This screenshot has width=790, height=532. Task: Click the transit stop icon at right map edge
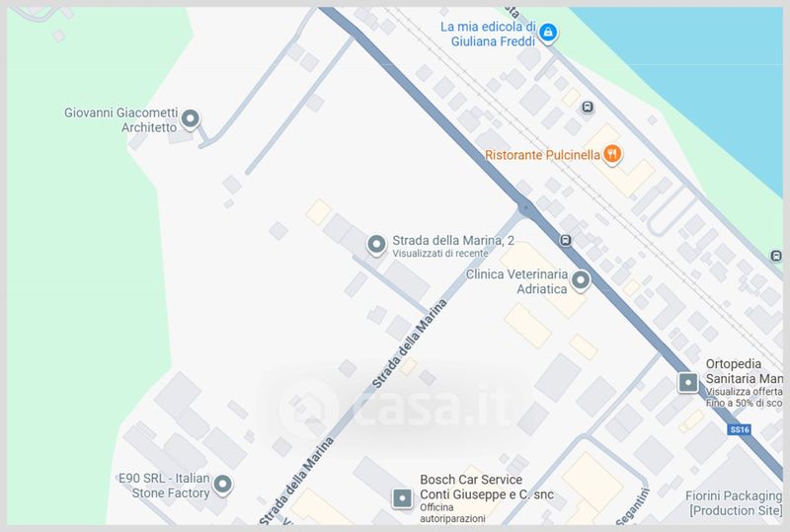tap(776, 256)
